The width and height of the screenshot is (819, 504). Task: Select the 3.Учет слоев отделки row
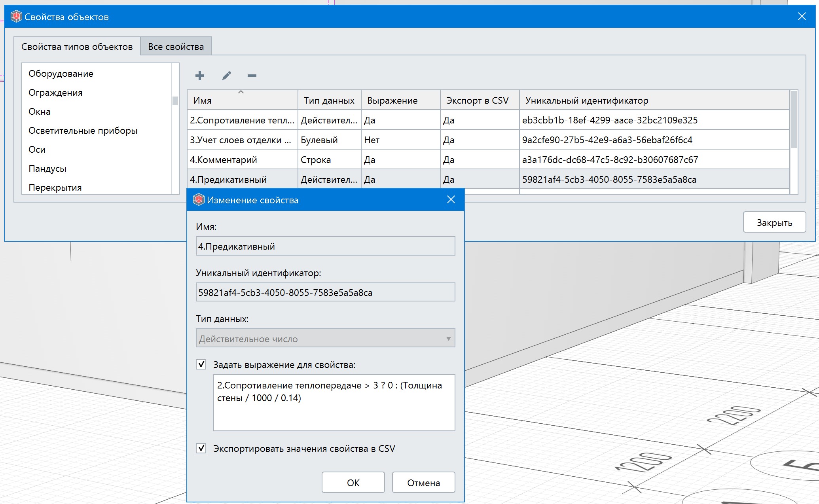[x=488, y=140]
